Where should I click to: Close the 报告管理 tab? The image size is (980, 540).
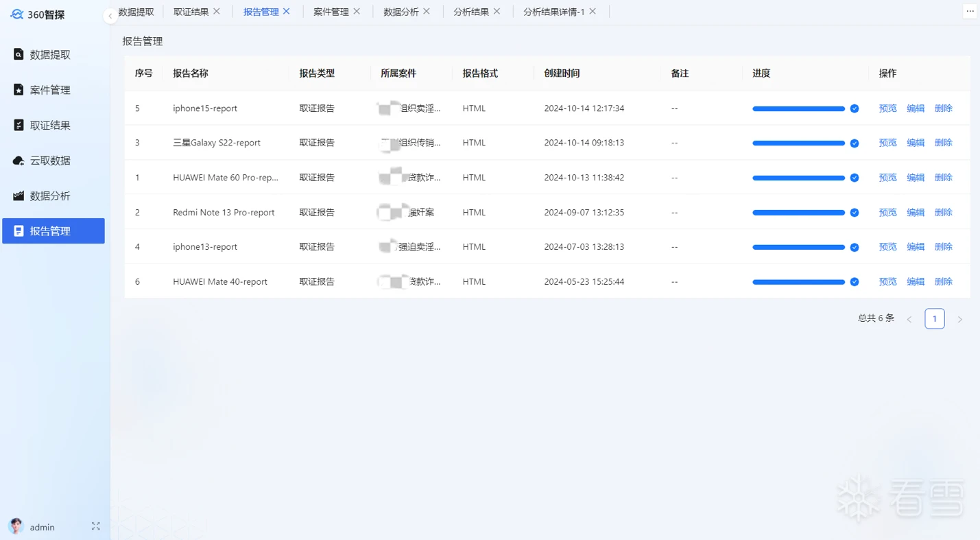coord(287,12)
